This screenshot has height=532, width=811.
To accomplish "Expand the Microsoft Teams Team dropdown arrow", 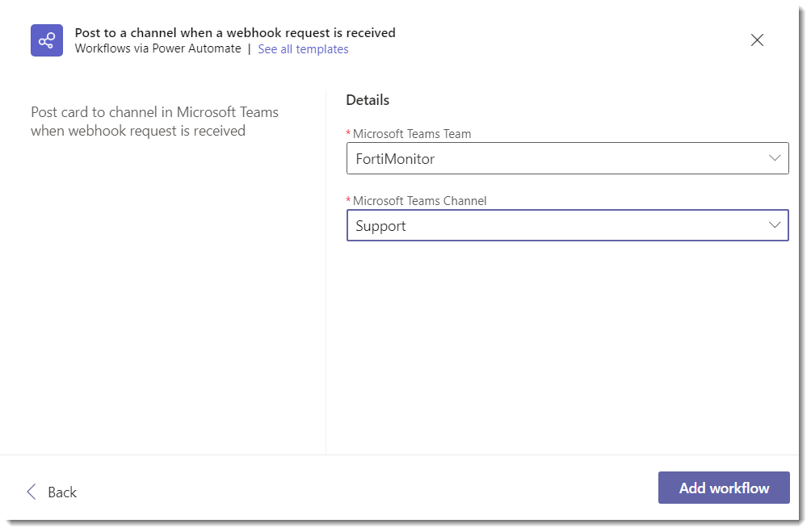I will pyautogui.click(x=775, y=158).
